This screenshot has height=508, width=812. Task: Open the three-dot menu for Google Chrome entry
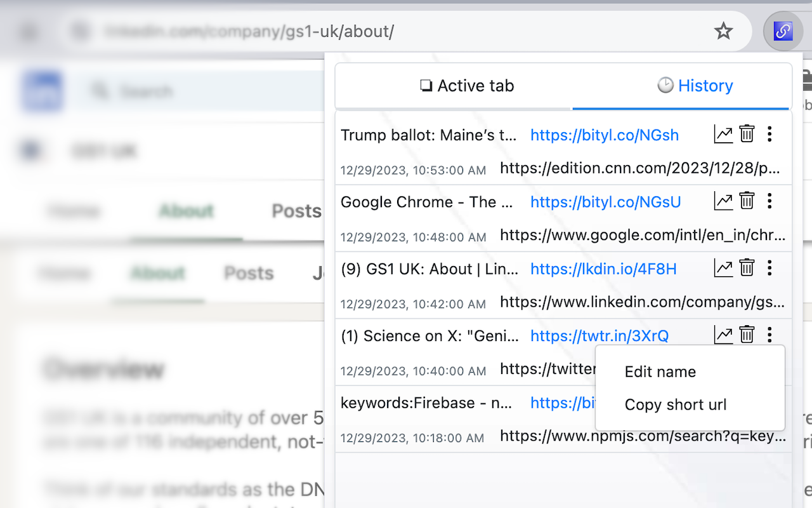click(769, 201)
